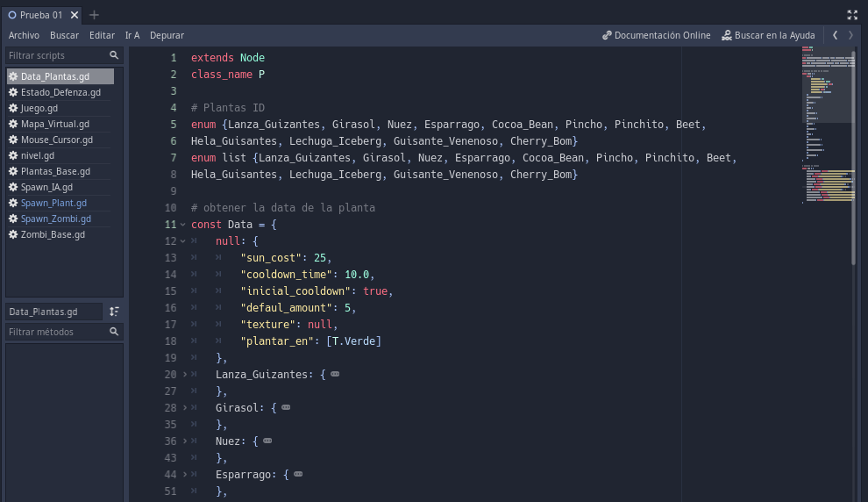This screenshot has height=502, width=868.
Task: Collapse the null block at line 12
Action: 182,241
